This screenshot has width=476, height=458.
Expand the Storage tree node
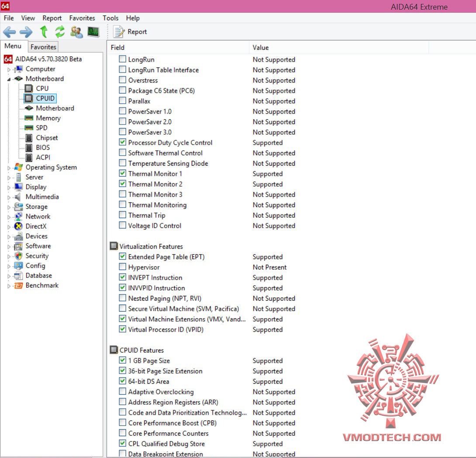pyautogui.click(x=9, y=207)
